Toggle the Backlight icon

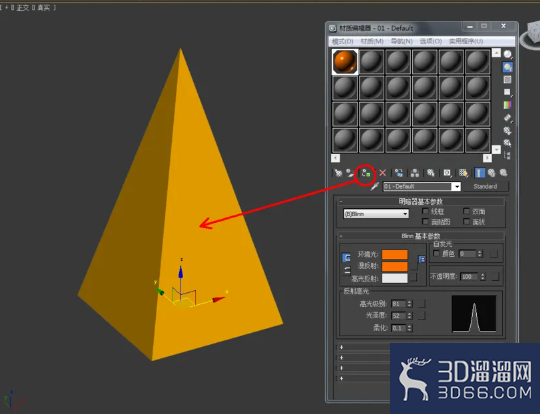508,67
